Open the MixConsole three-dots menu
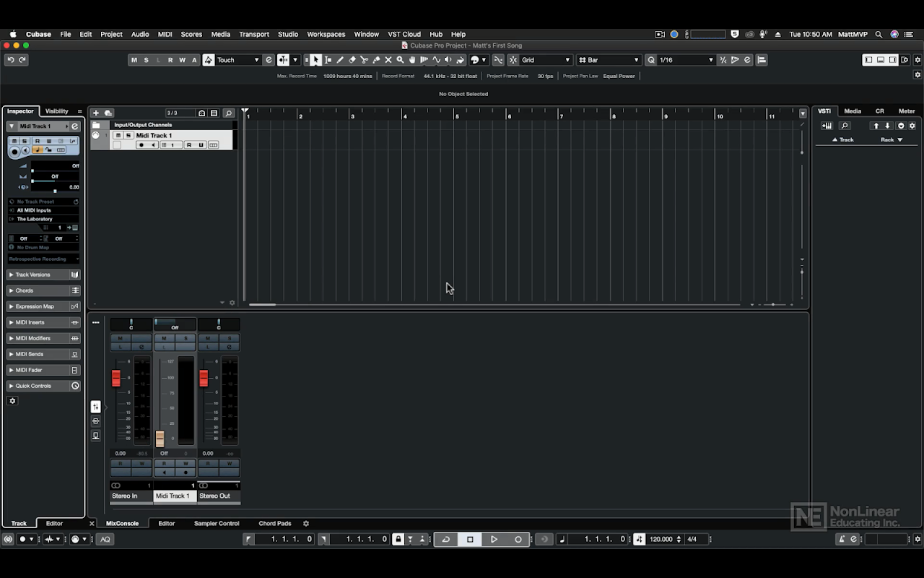The image size is (924, 578). 96,323
